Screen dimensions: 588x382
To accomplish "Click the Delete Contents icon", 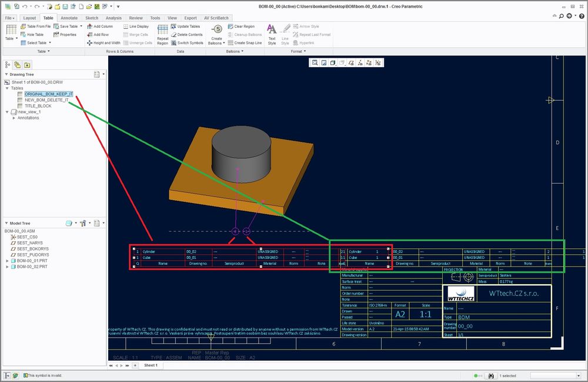I will click(173, 35).
